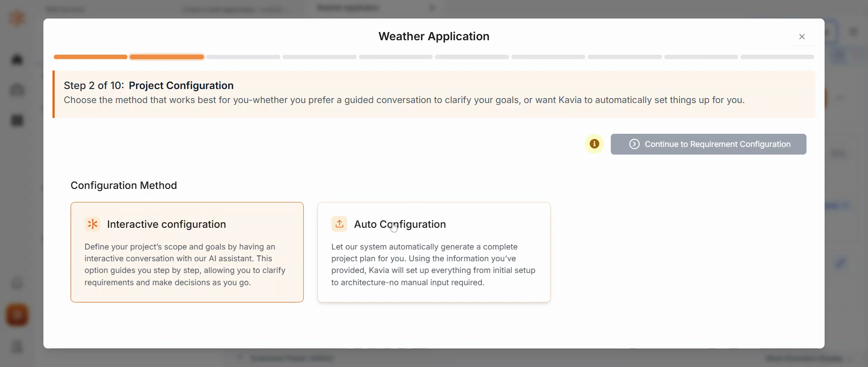Select the Interactive configuration card title

(x=166, y=224)
